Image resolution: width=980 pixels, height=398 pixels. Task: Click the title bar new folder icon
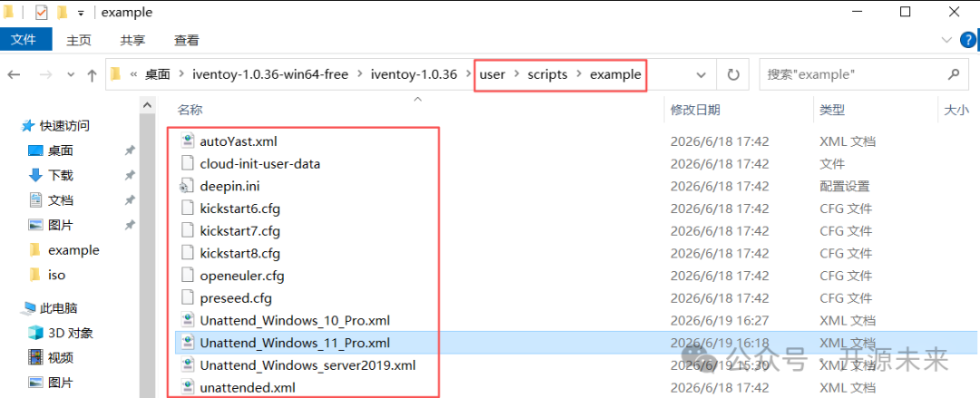click(x=62, y=12)
